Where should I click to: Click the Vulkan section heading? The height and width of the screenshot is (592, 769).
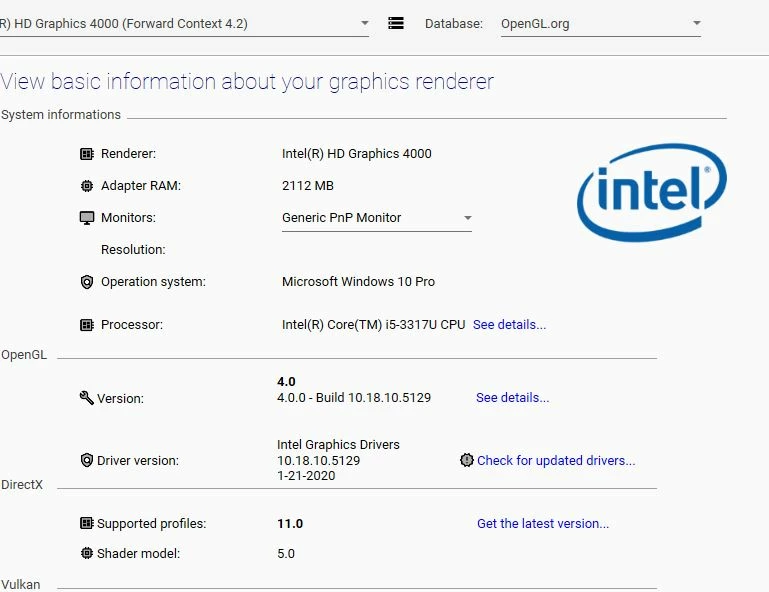pos(21,585)
